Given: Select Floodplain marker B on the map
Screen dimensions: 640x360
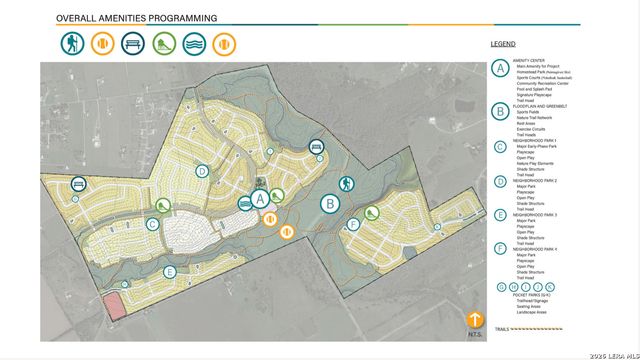Looking at the screenshot, I should pyautogui.click(x=330, y=204).
